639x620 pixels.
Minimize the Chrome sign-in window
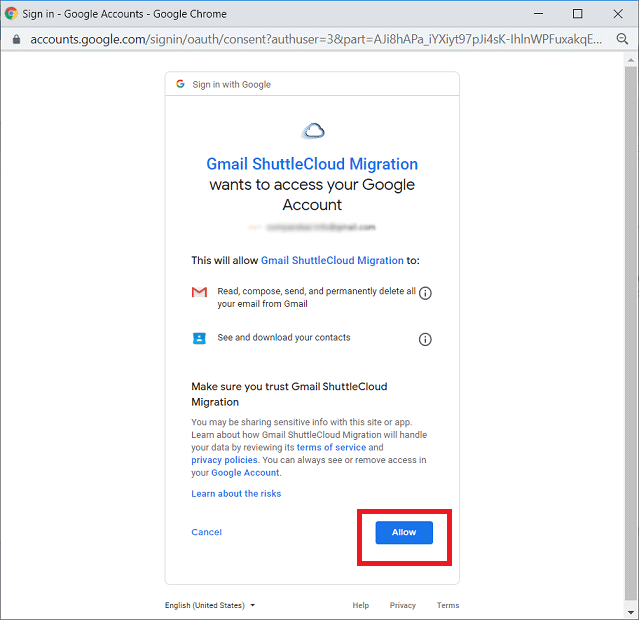(x=538, y=13)
